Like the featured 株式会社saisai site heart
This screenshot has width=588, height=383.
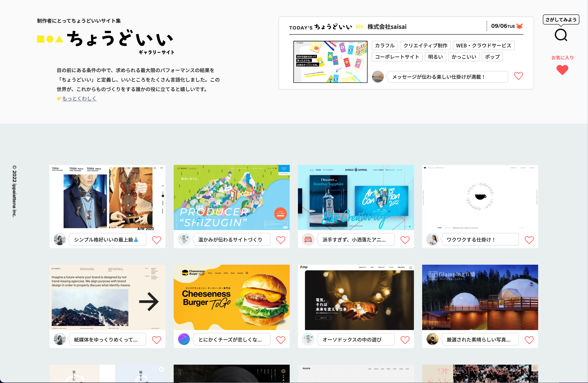(518, 76)
